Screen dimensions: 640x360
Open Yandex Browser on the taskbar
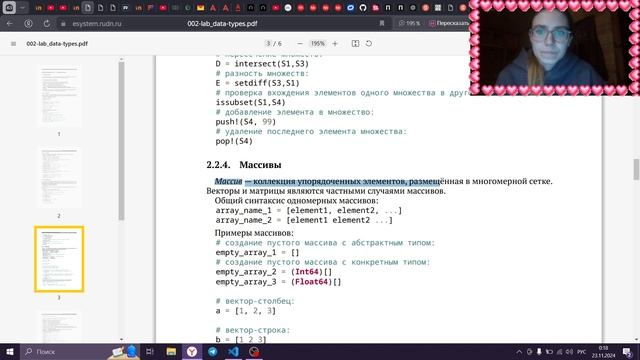click(x=192, y=351)
